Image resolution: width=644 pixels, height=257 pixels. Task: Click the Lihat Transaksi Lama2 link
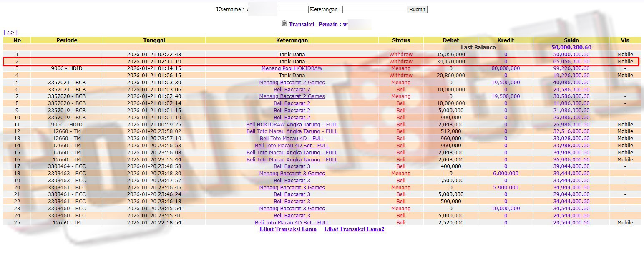pos(354,229)
